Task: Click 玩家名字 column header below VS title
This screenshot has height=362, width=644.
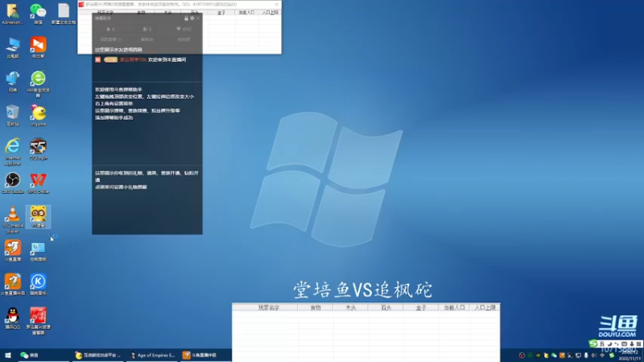Action: point(269,307)
